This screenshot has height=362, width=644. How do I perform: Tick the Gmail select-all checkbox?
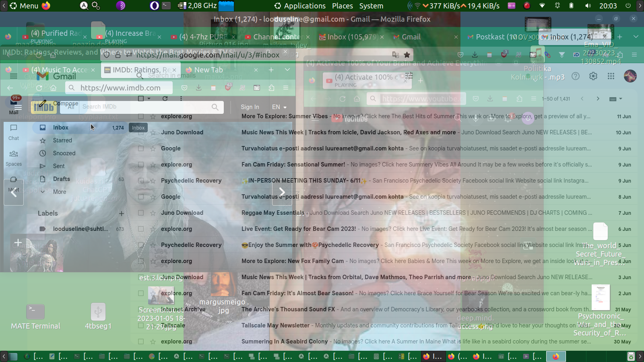pos(141,99)
